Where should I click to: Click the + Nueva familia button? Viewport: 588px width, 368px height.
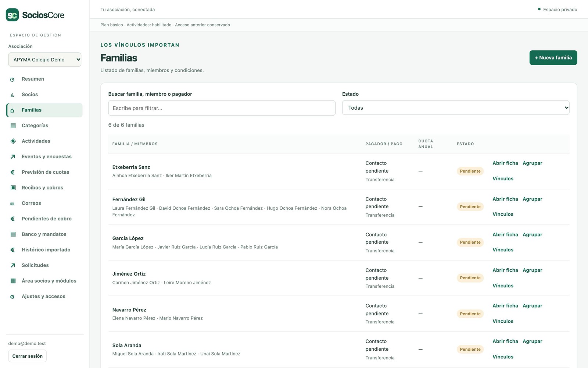click(x=553, y=58)
